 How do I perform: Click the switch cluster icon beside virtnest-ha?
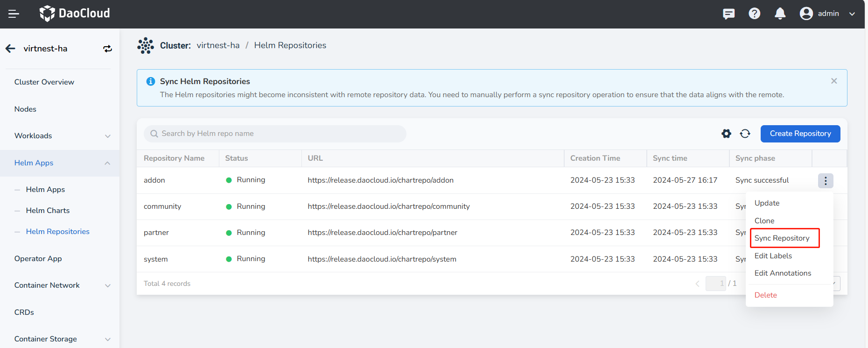tap(107, 49)
